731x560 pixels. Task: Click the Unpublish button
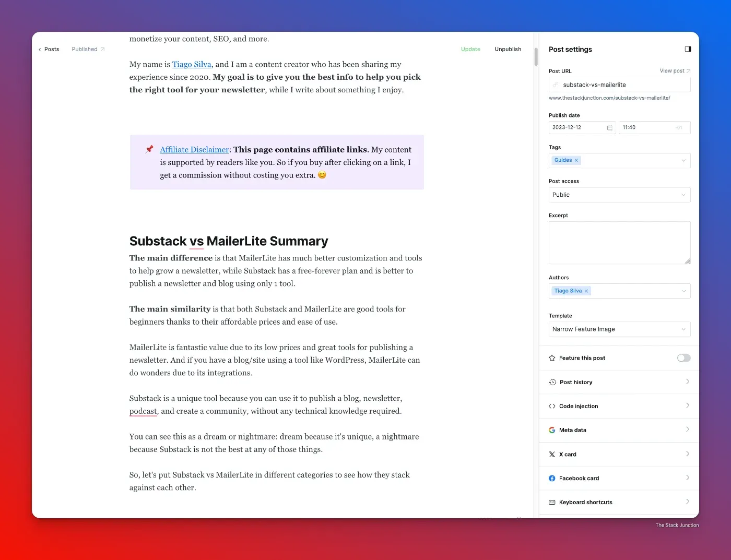[507, 49]
